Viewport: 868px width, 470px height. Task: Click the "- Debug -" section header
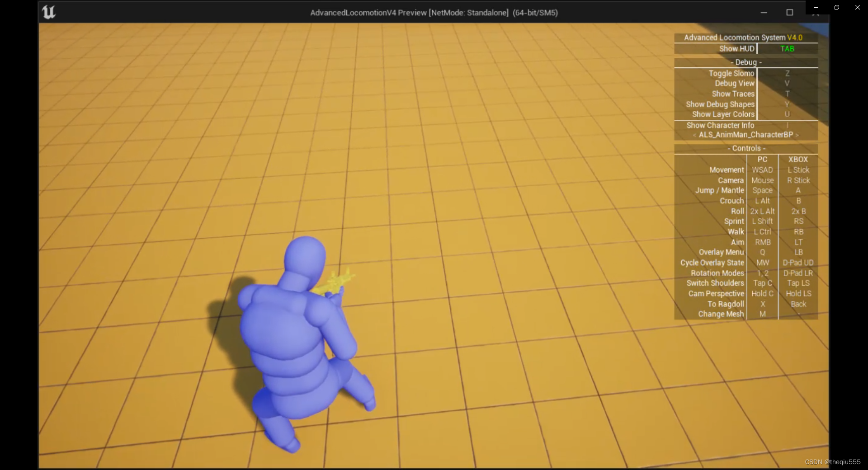[x=746, y=62]
